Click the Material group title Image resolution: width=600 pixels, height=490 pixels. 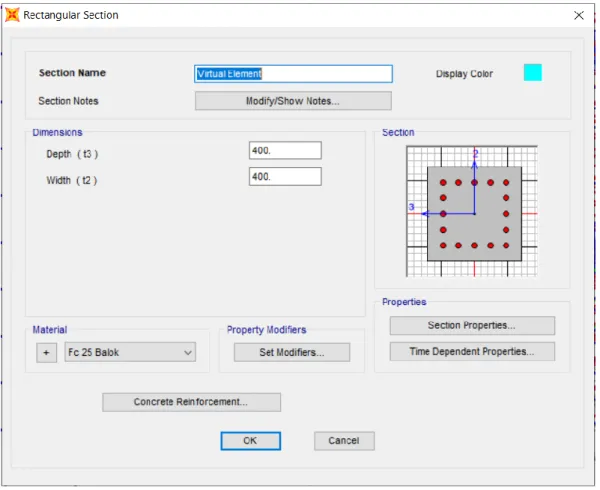[50, 330]
